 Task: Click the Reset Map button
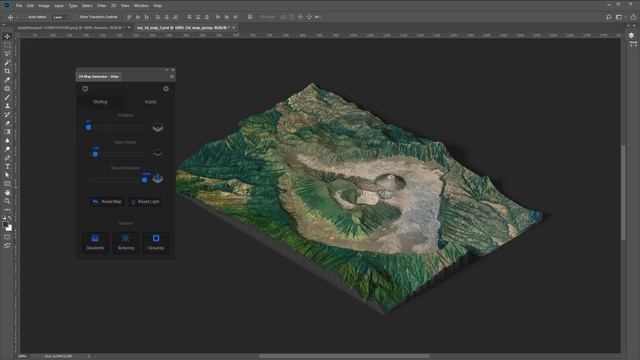pyautogui.click(x=107, y=202)
